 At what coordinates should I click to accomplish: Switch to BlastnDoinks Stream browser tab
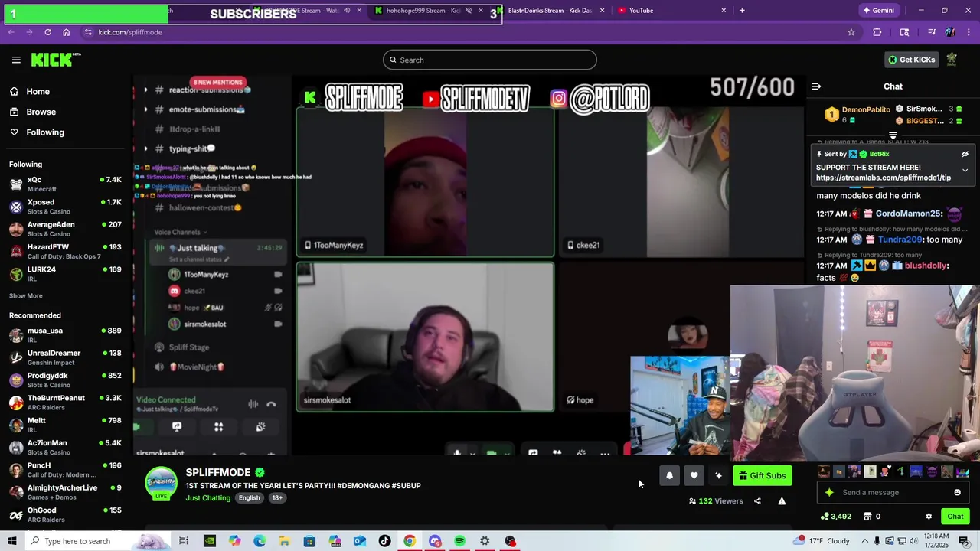(x=550, y=11)
